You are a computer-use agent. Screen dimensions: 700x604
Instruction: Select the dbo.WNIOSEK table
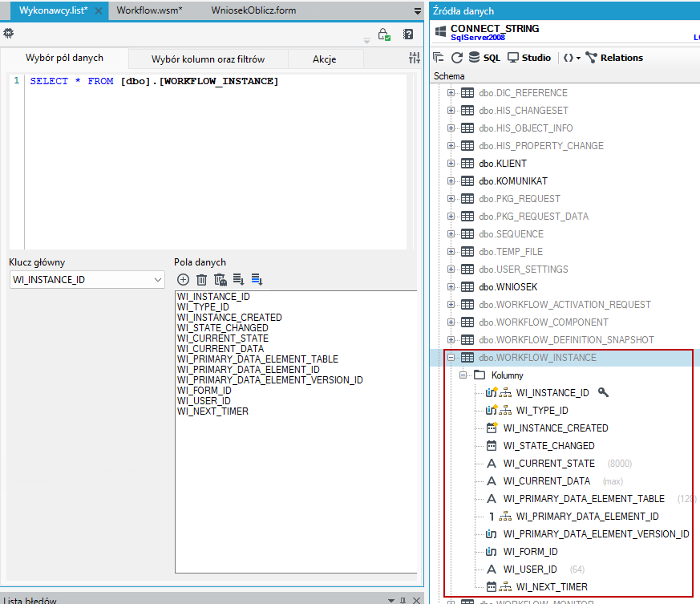click(508, 287)
